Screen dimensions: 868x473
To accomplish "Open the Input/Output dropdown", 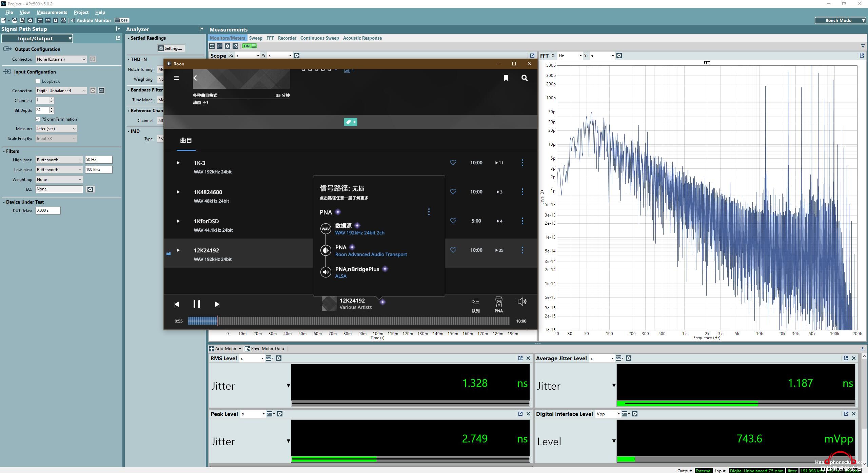I will [x=37, y=39].
